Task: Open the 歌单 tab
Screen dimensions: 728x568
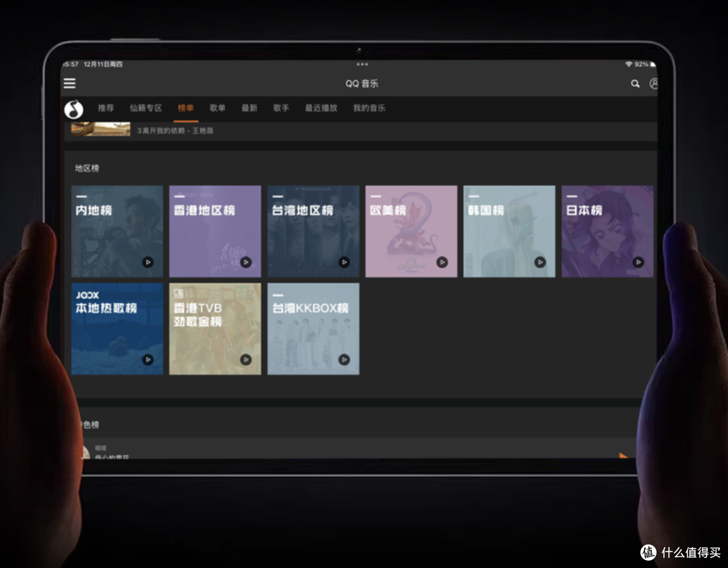Action: click(x=217, y=108)
